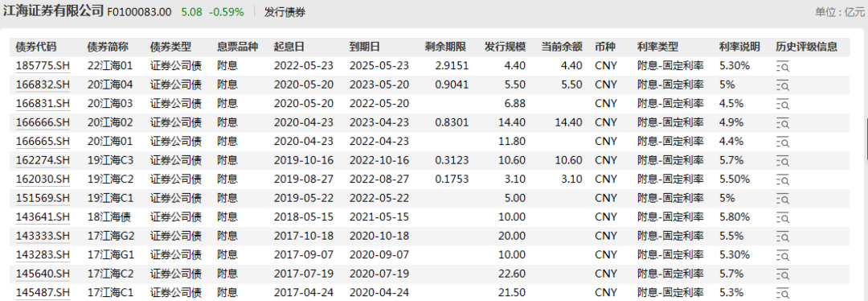The height and width of the screenshot is (301, 868).
Task: View rating history icon for 19江海C3
Action: (783, 161)
